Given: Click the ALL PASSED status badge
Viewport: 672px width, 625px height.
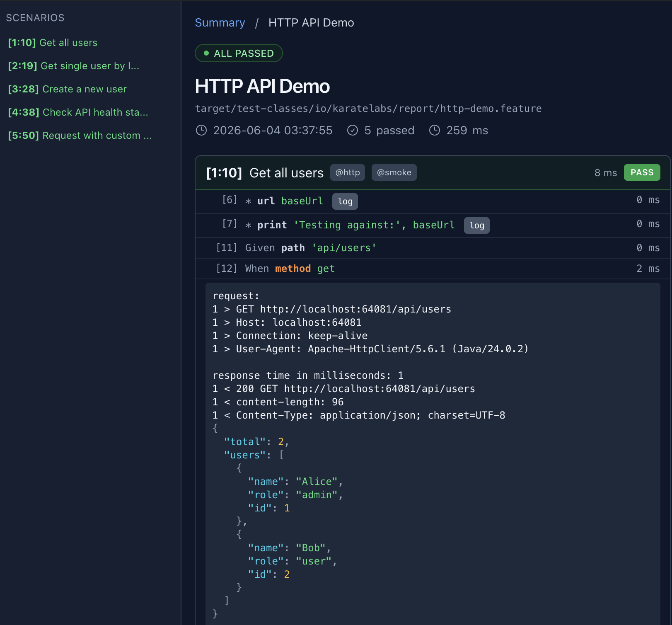Looking at the screenshot, I should point(239,53).
